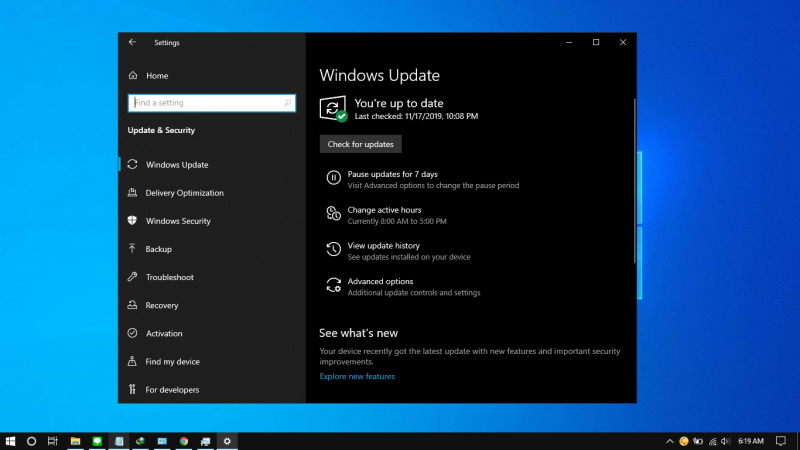Click the Delivery Optimization icon
This screenshot has height=450, width=800.
tap(132, 192)
